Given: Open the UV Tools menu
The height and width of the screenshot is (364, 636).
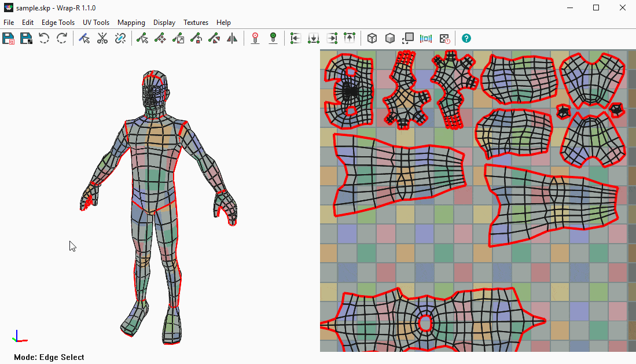Looking at the screenshot, I should click(96, 23).
